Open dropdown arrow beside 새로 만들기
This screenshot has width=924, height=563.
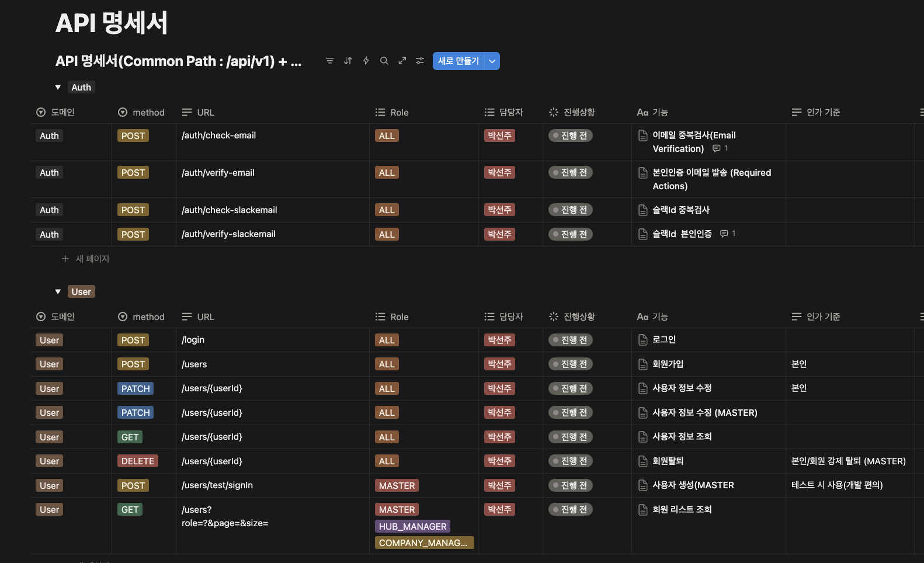(x=492, y=61)
